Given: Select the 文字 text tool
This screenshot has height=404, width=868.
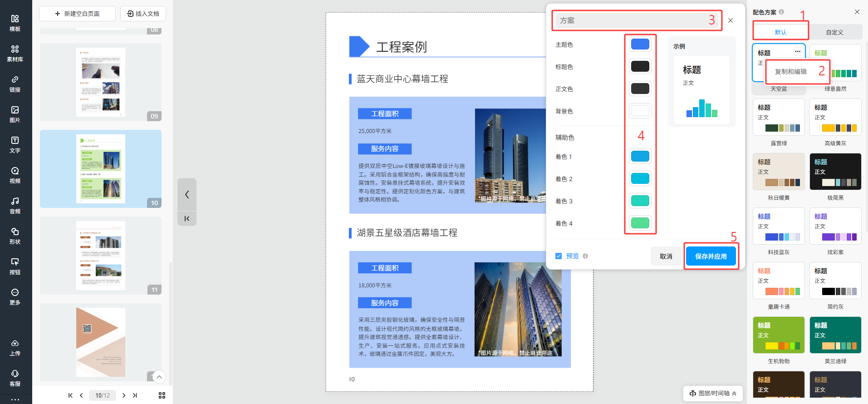Looking at the screenshot, I should (x=15, y=144).
